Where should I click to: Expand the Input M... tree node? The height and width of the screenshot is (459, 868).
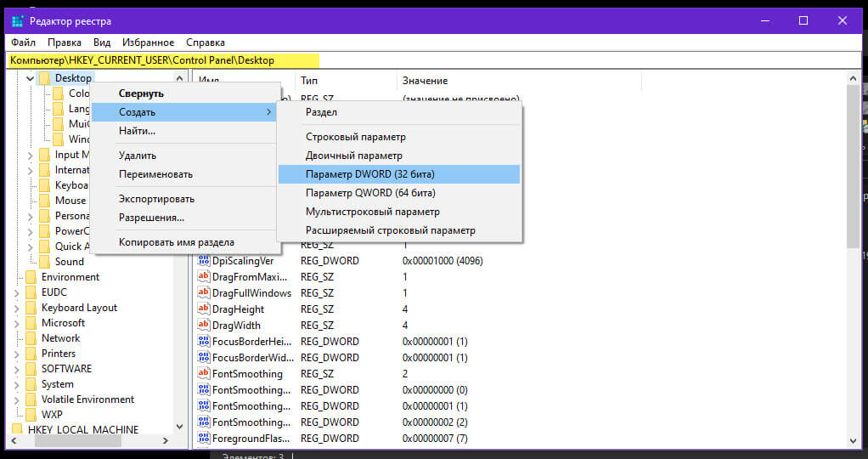(30, 156)
